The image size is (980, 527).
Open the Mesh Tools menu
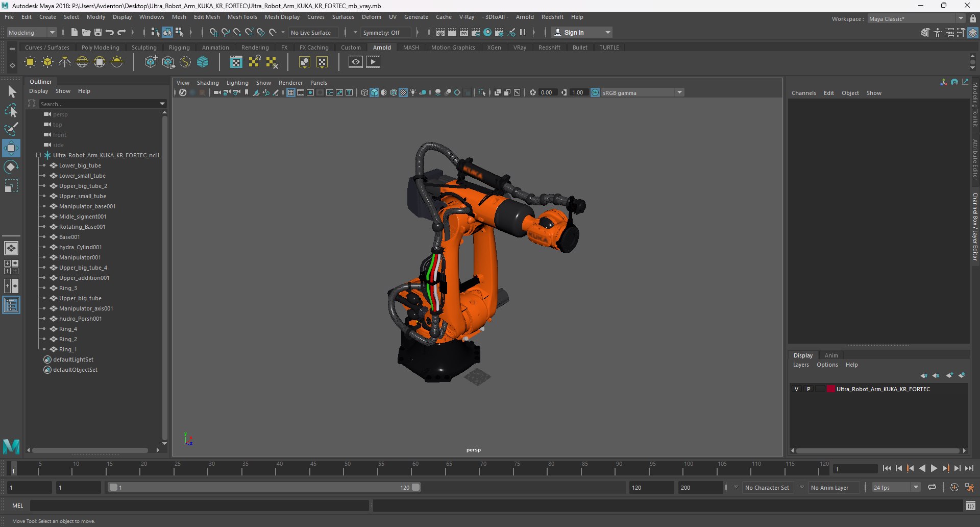pos(242,17)
